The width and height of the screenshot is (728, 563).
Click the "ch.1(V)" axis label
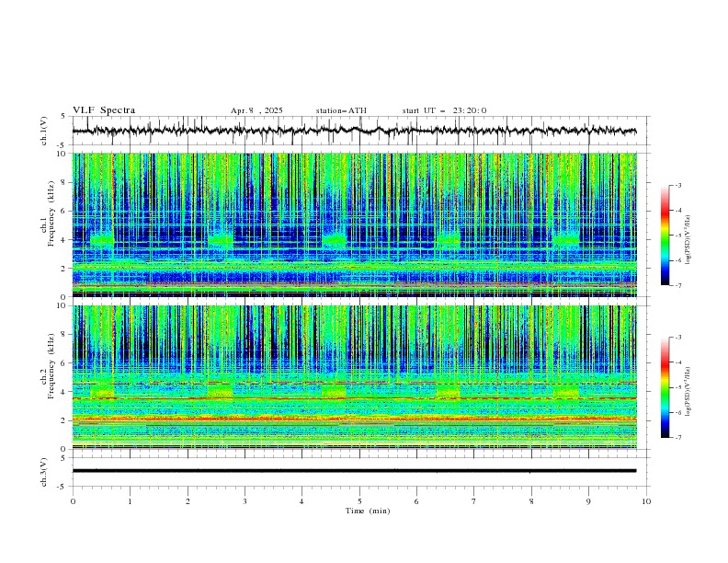click(44, 131)
